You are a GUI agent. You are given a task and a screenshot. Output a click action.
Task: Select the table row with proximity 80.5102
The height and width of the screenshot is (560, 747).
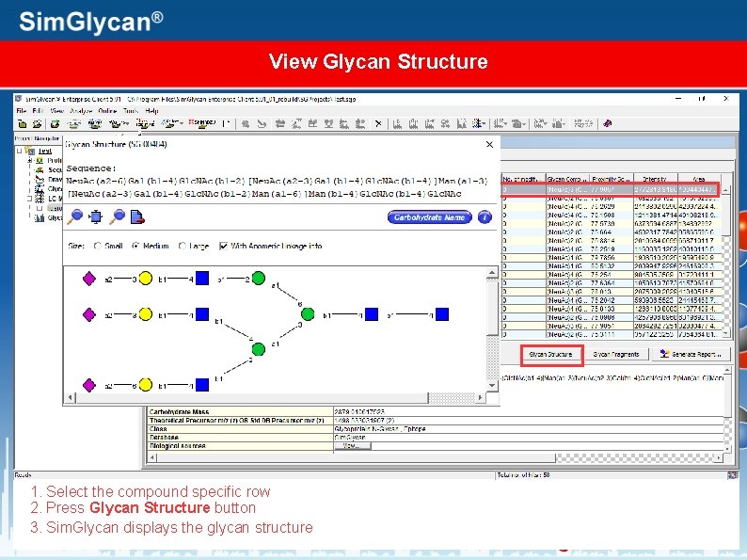pyautogui.click(x=612, y=266)
